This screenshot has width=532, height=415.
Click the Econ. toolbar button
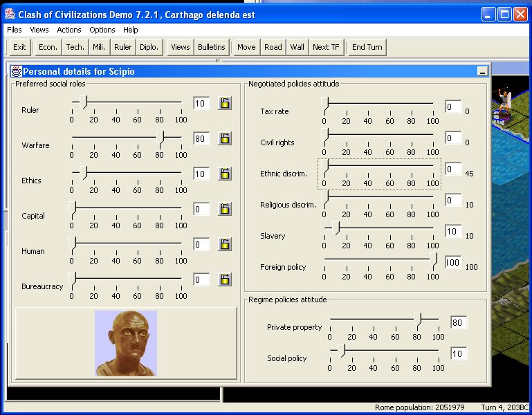click(x=48, y=47)
